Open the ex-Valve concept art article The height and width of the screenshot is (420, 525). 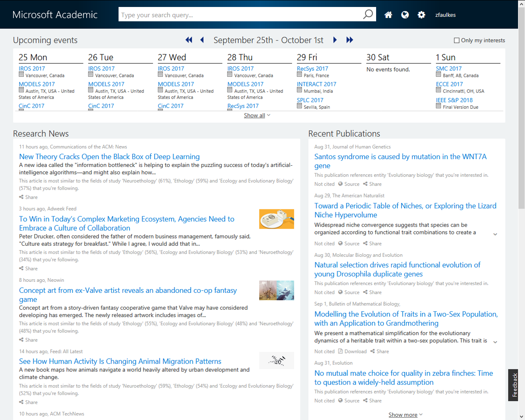(128, 294)
